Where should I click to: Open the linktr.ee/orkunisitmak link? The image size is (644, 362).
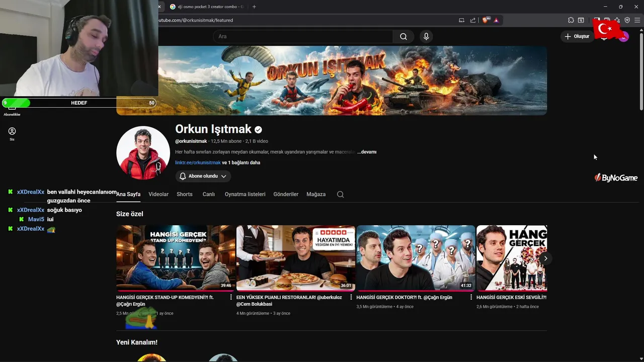click(198, 163)
